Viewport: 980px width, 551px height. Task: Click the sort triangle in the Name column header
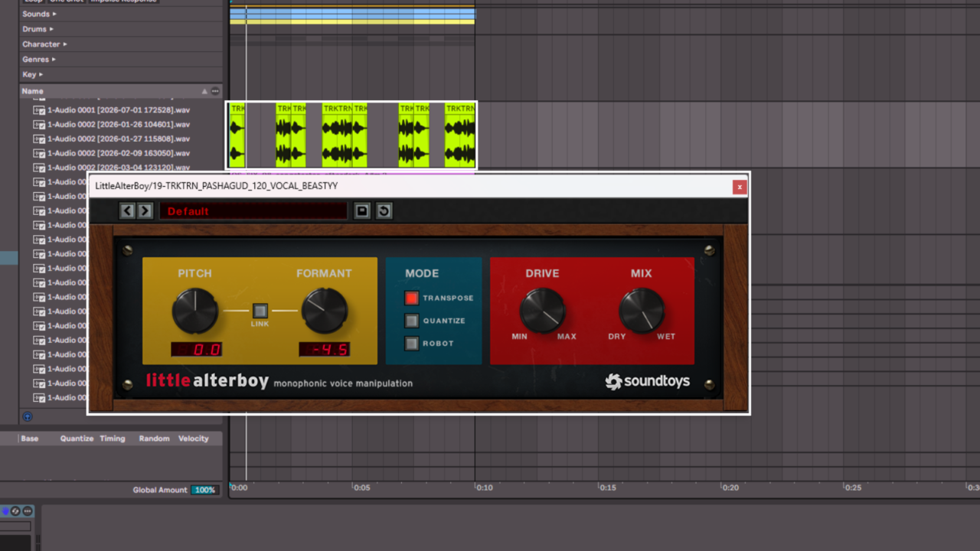point(204,91)
